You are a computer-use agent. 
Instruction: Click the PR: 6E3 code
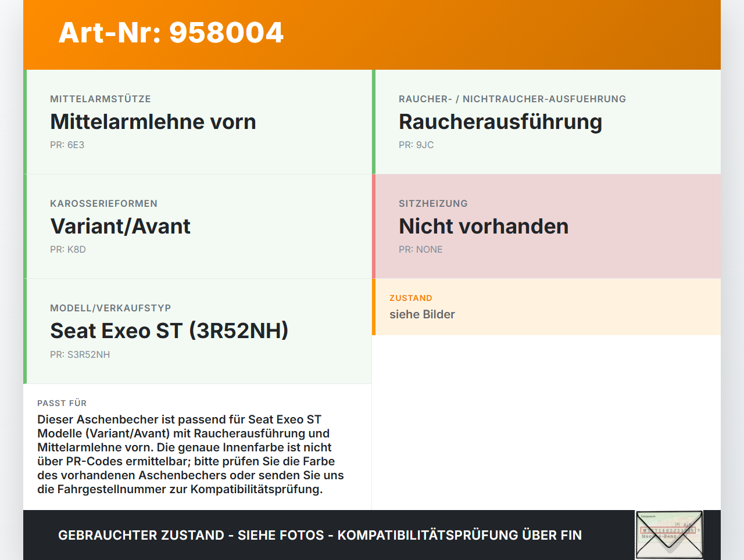[67, 144]
